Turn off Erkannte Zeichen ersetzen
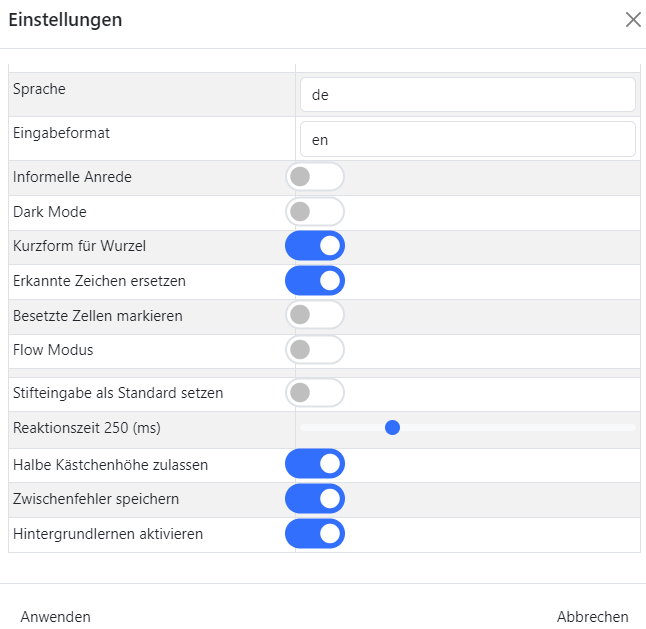Image resolution: width=646 pixels, height=629 pixels. 314,281
